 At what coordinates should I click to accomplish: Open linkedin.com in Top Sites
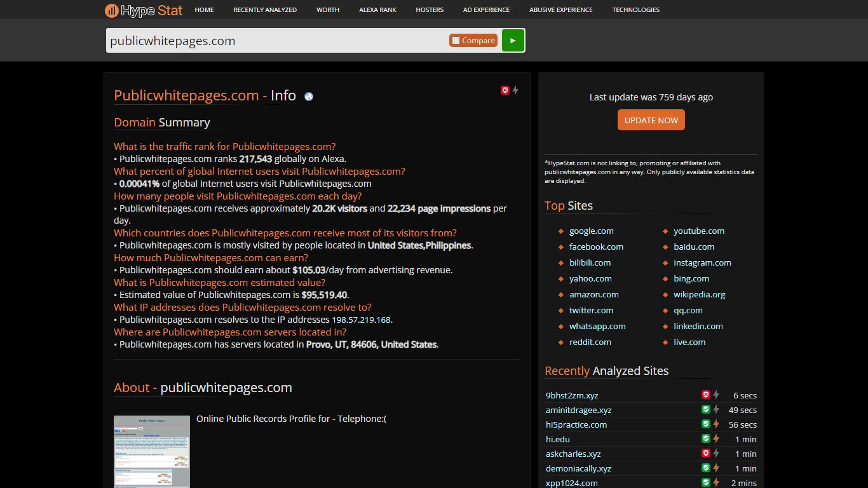point(698,326)
